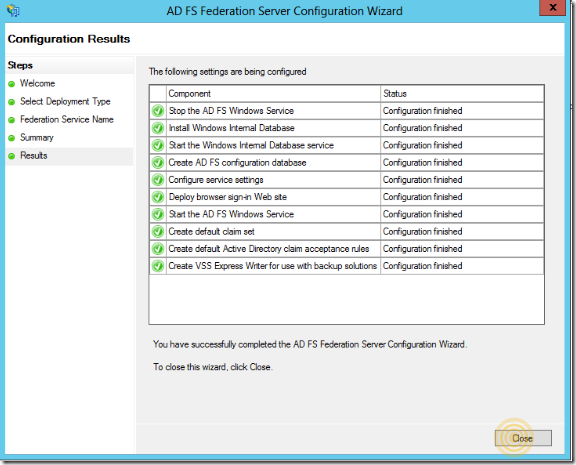Click 'You have successfully completed' message text
Screen dimensions: 576x465
coord(310,345)
